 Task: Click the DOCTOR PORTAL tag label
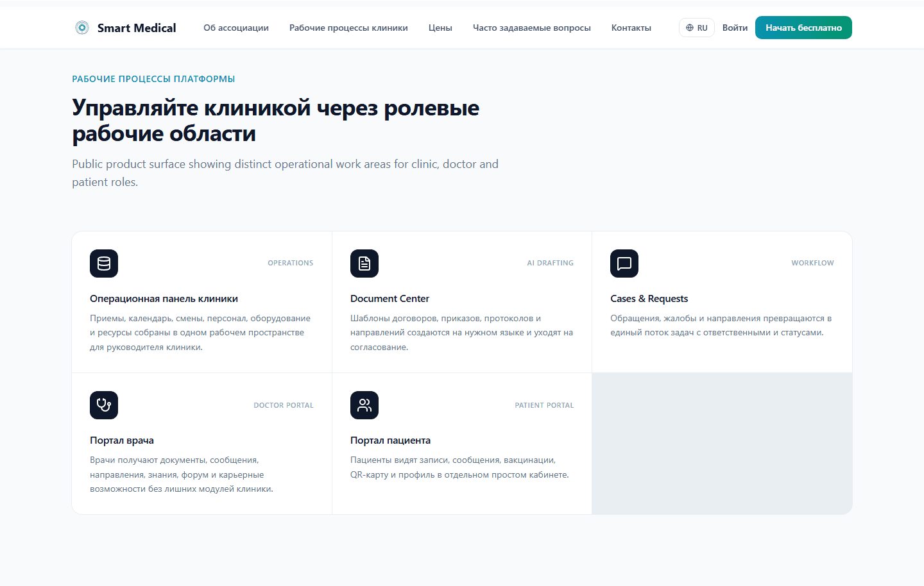pyautogui.click(x=284, y=405)
